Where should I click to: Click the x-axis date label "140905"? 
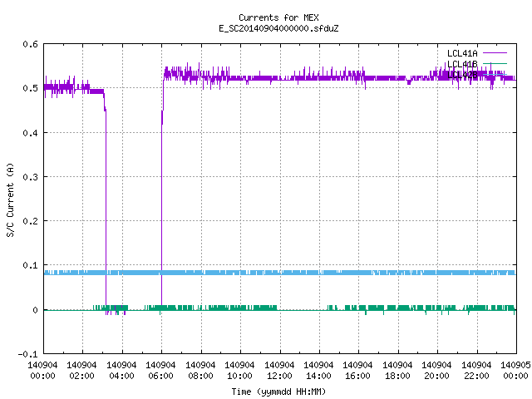(515, 365)
